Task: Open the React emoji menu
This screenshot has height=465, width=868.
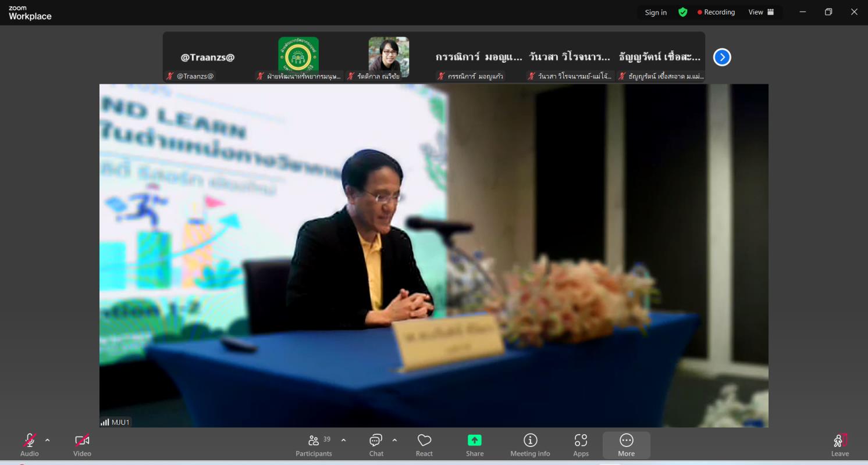Action: [424, 445]
